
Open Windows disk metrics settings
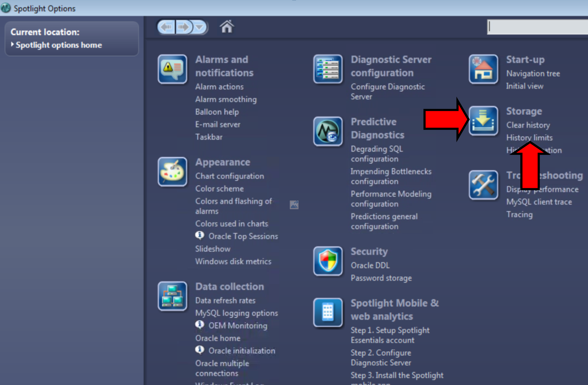pyautogui.click(x=233, y=262)
